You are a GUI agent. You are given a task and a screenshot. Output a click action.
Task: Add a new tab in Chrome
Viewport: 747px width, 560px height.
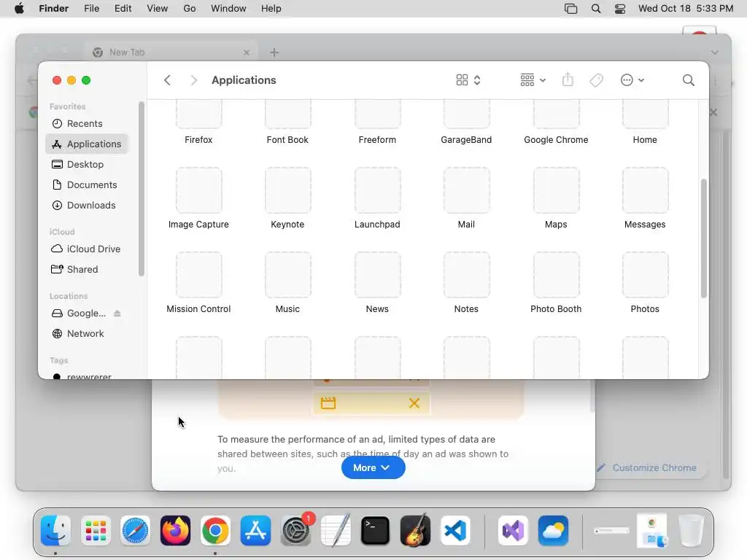click(274, 52)
